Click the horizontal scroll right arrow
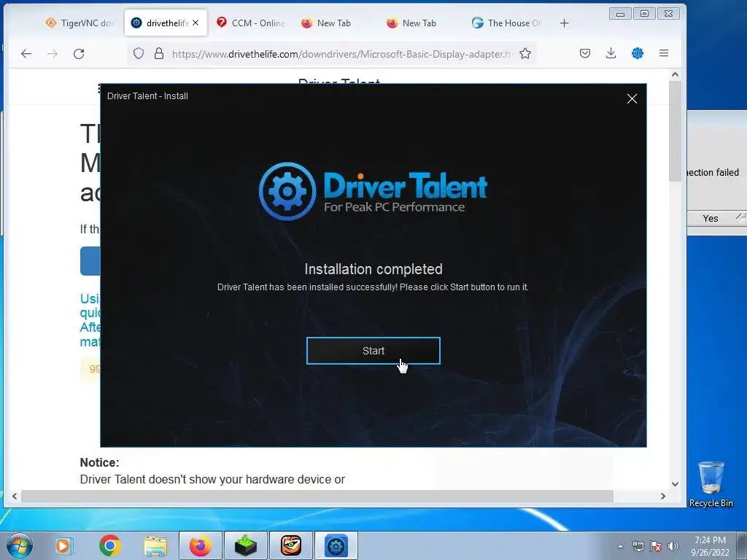 [662, 496]
